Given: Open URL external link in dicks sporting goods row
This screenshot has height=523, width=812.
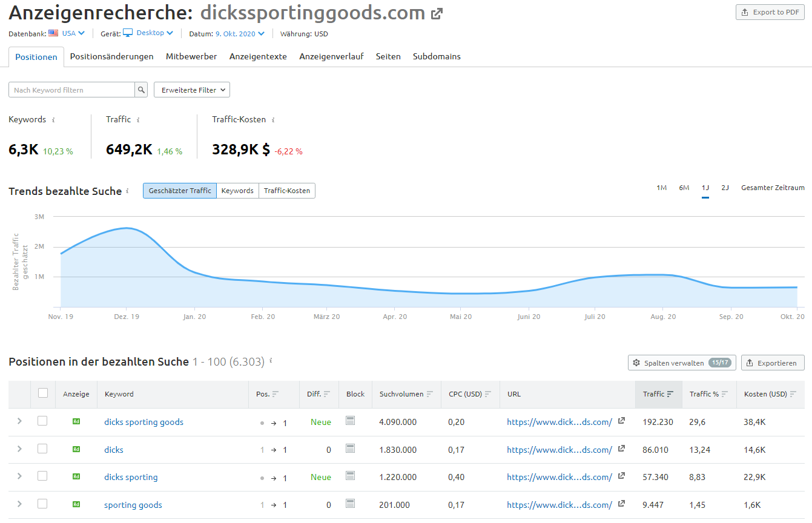Looking at the screenshot, I should coord(621,421).
